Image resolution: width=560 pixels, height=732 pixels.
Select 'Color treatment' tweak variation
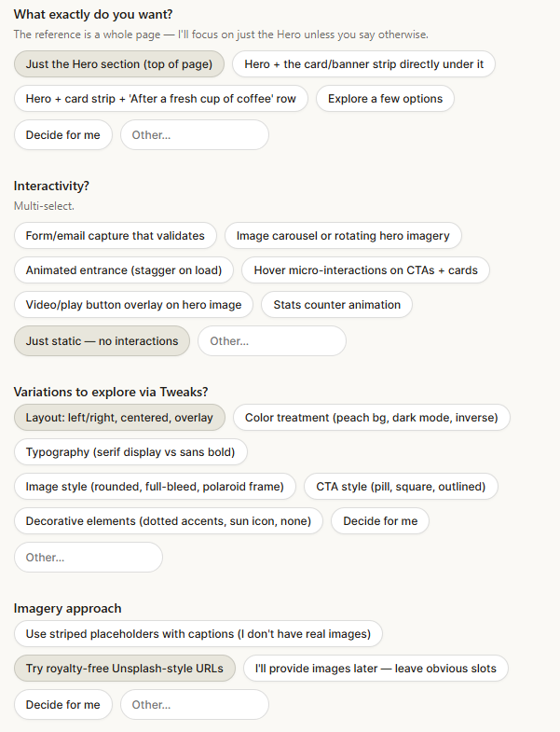coord(371,418)
